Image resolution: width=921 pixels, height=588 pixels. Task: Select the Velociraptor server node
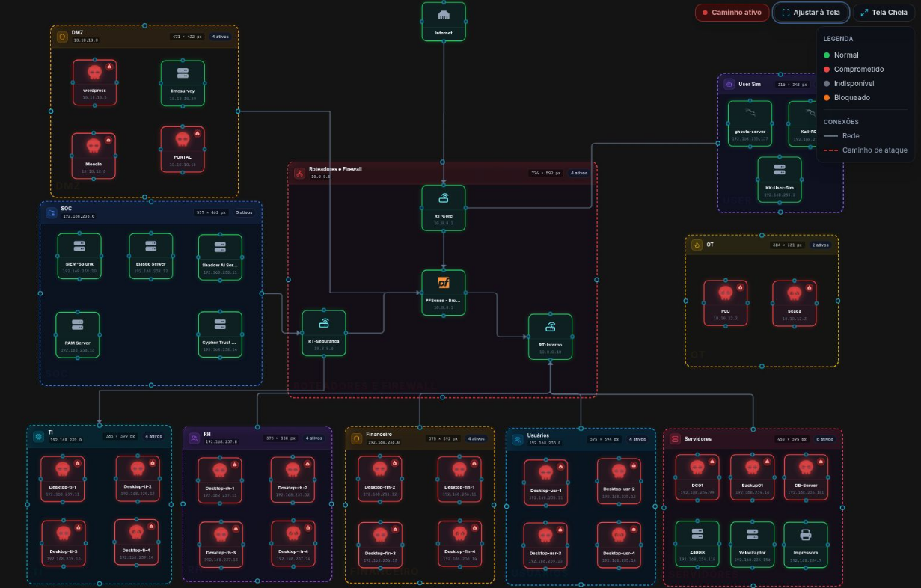(x=752, y=544)
